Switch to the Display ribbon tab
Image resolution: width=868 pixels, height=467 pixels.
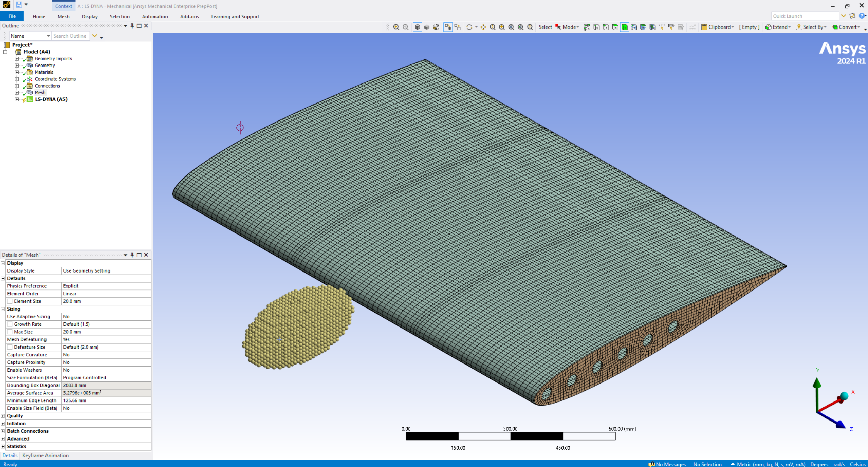coord(90,16)
